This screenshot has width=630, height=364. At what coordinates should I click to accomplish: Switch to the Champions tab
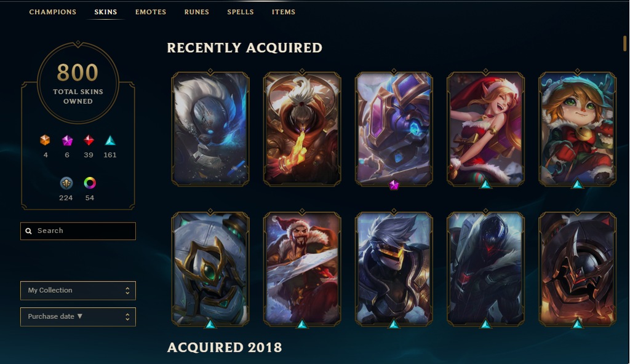pyautogui.click(x=53, y=12)
